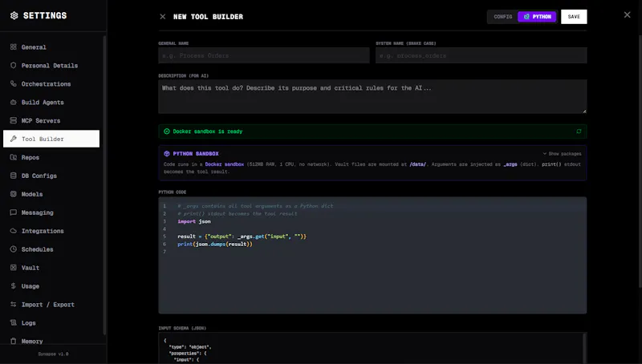Image resolution: width=642 pixels, height=364 pixels.
Task: Open the Docker sandbox link
Action: [225, 164]
